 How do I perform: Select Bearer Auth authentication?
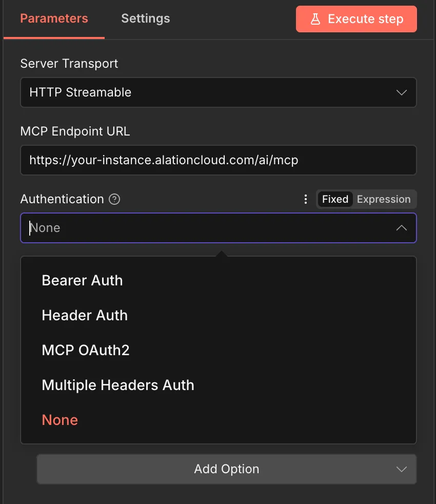tap(82, 280)
